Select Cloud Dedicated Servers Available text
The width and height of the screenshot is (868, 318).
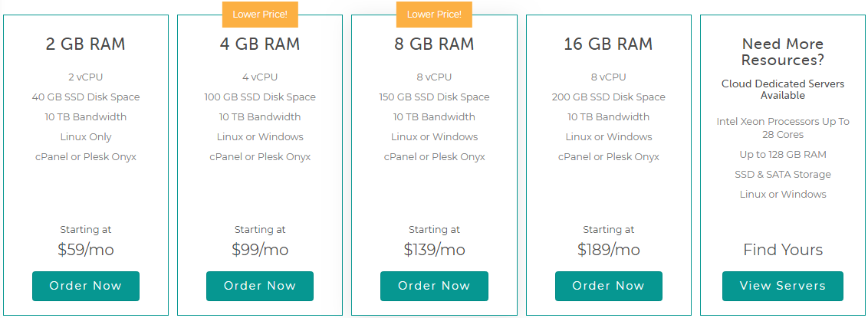(x=783, y=90)
